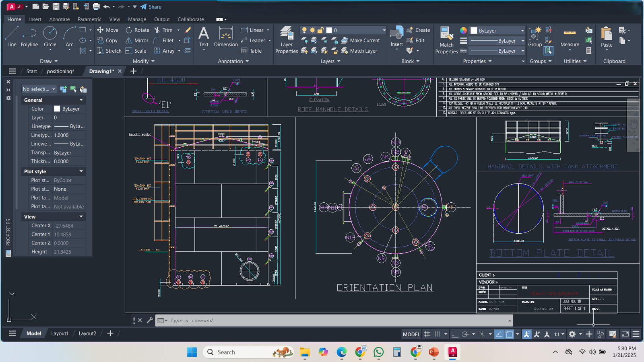The image size is (644, 362).
Task: Open the layer name dropdown
Action: click(x=384, y=30)
